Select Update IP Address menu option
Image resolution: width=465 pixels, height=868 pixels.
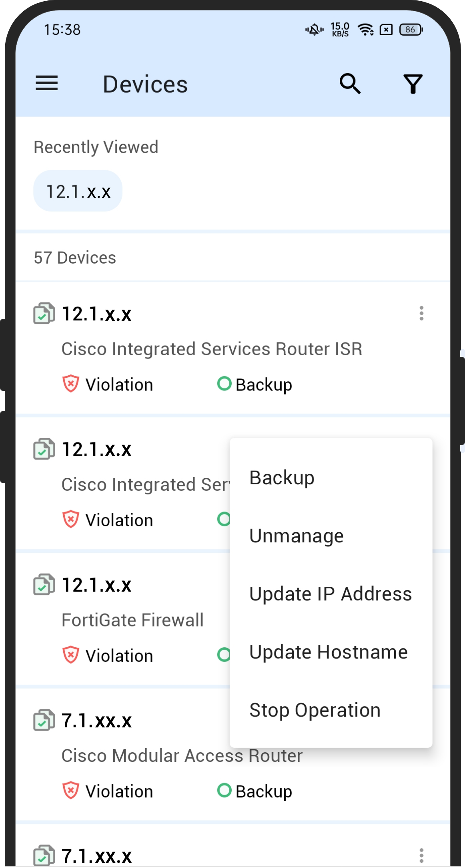click(x=330, y=594)
